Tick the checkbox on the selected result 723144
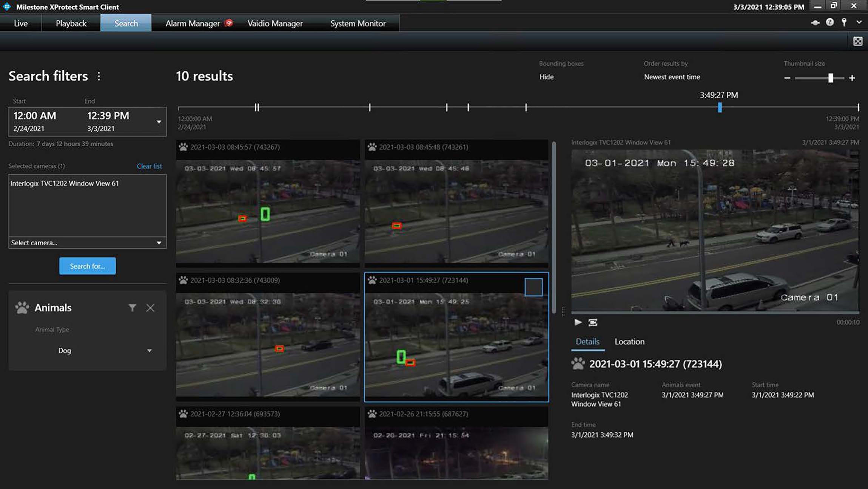 tap(533, 287)
